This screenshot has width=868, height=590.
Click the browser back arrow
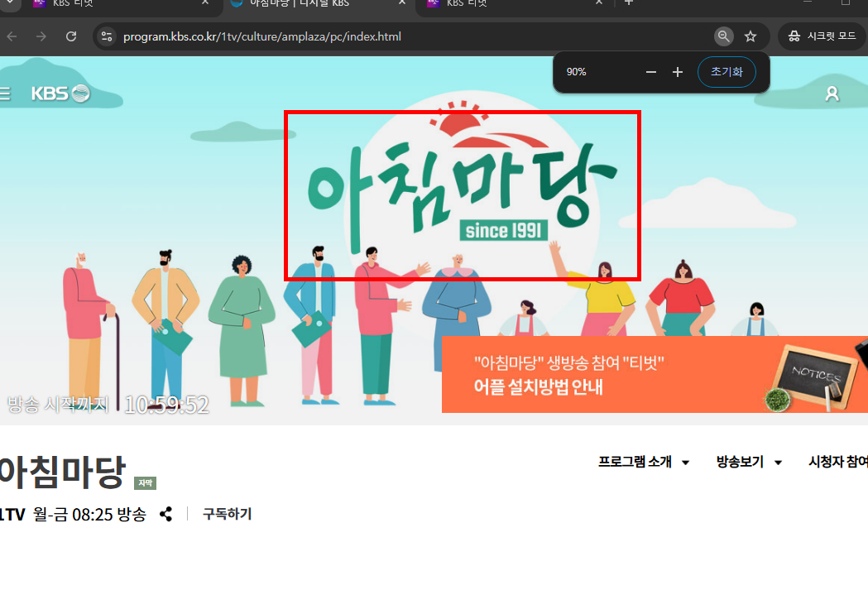coord(12,36)
